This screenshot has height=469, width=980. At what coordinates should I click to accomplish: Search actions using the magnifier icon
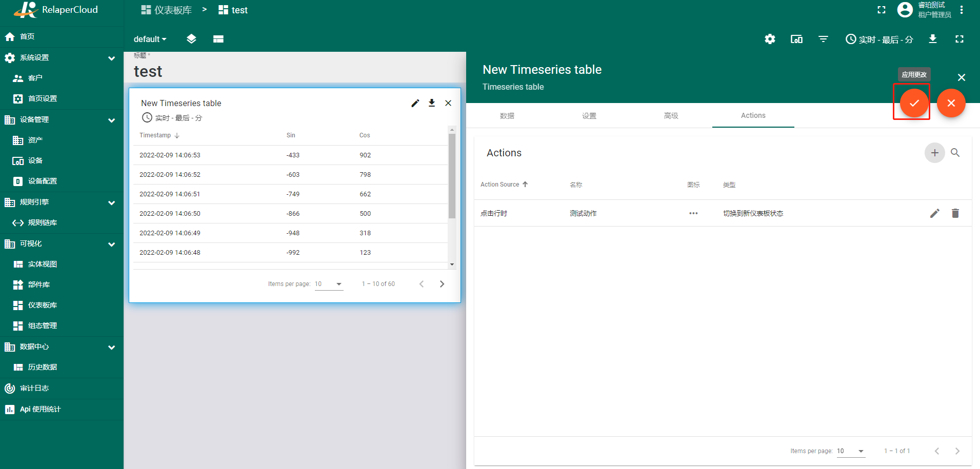pos(955,153)
